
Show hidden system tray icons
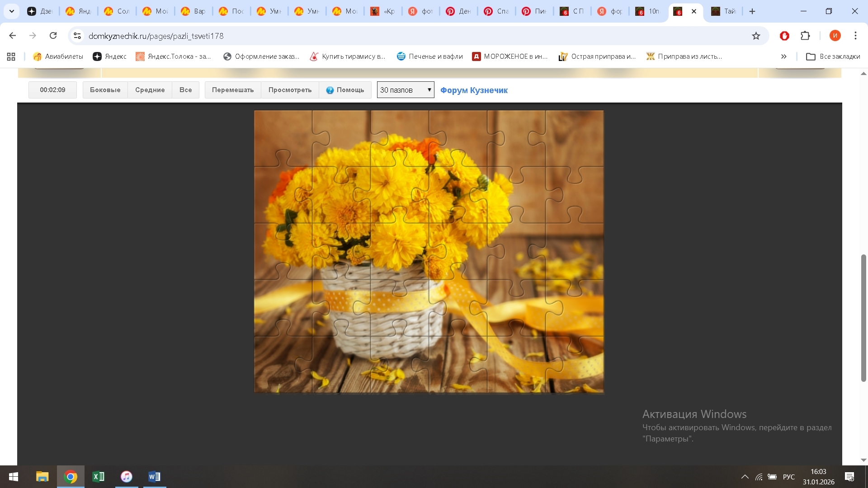pyautogui.click(x=745, y=477)
